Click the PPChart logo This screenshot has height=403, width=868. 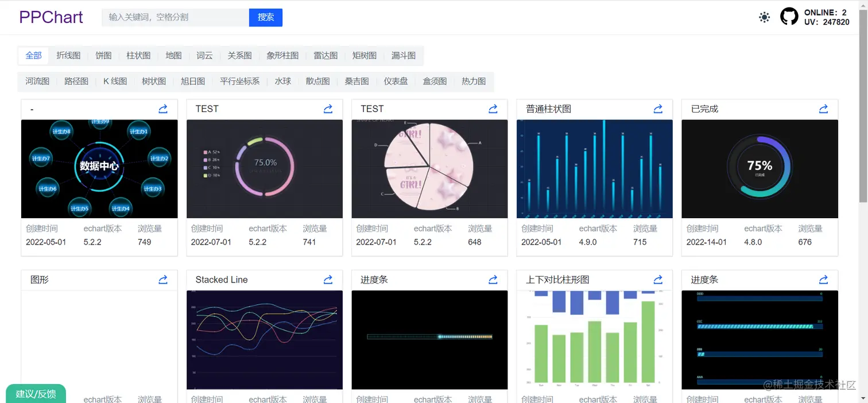pos(51,17)
